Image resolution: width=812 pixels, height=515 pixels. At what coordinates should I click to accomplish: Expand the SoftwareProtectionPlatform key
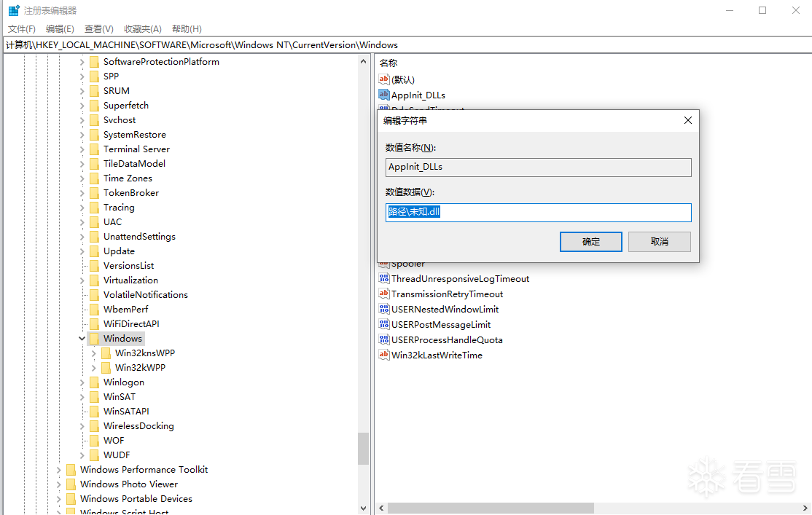(x=82, y=62)
